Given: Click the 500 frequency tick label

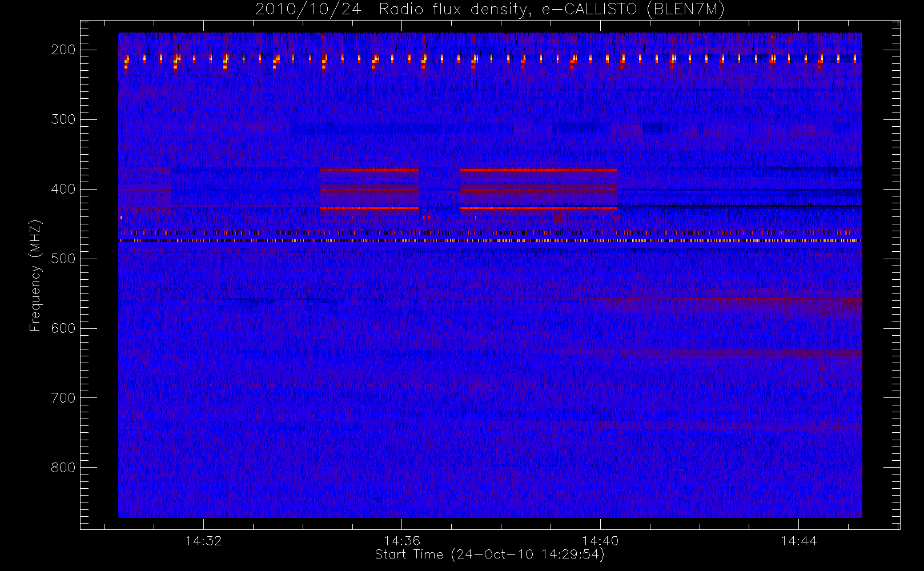Looking at the screenshot, I should point(63,259).
